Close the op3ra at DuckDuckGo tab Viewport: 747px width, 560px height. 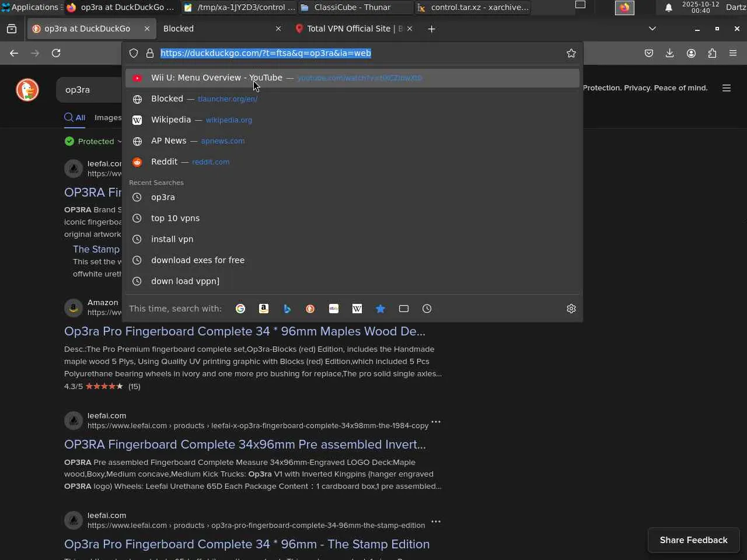[x=147, y=29]
